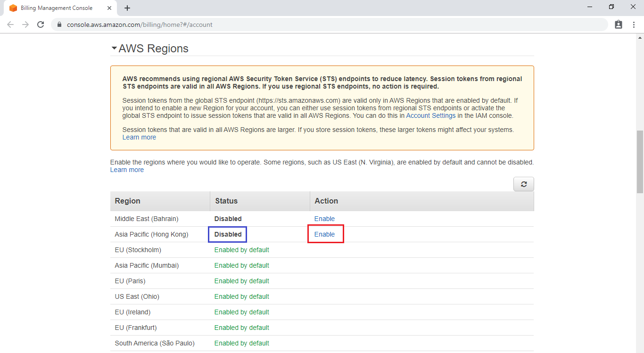The width and height of the screenshot is (644, 353).
Task: Click Disabled status for Bahrain
Action: pyautogui.click(x=228, y=219)
